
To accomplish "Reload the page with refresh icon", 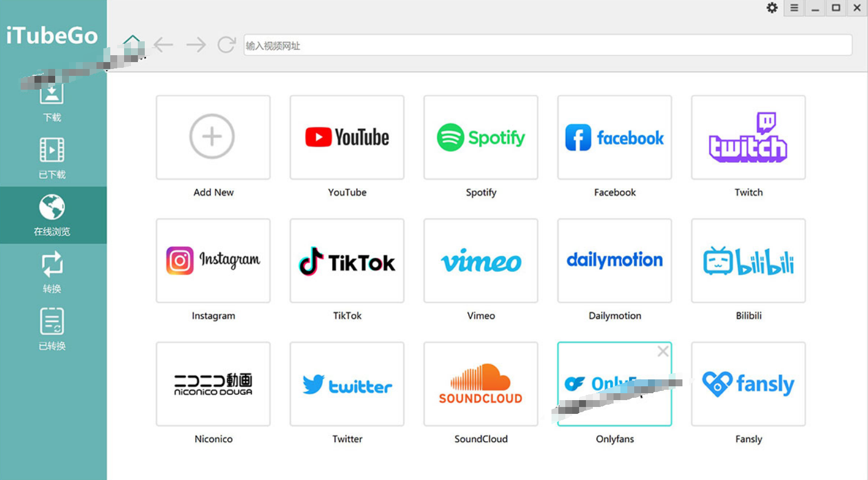I will 226,45.
